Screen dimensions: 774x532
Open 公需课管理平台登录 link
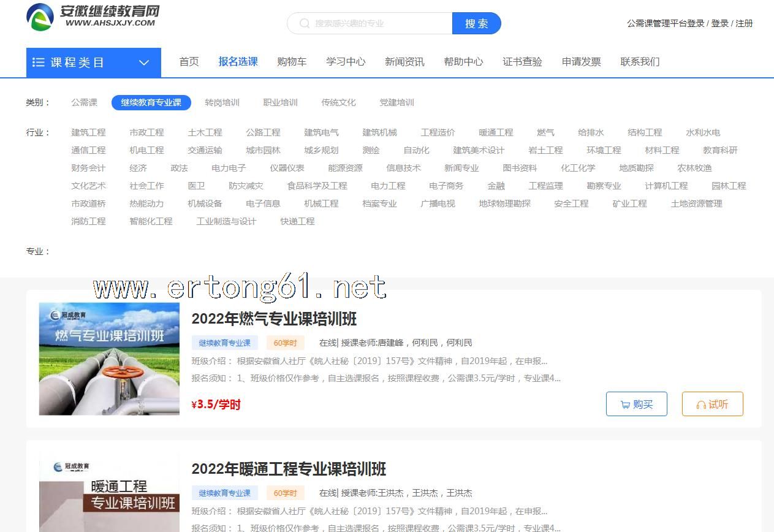[665, 23]
